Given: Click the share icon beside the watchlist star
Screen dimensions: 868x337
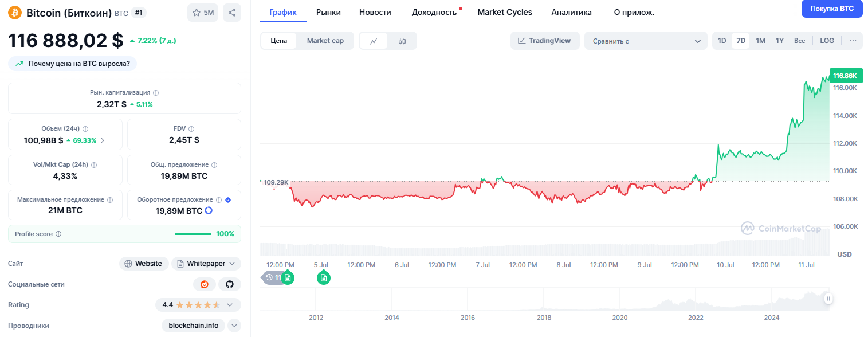Looking at the screenshot, I should pyautogui.click(x=232, y=13).
